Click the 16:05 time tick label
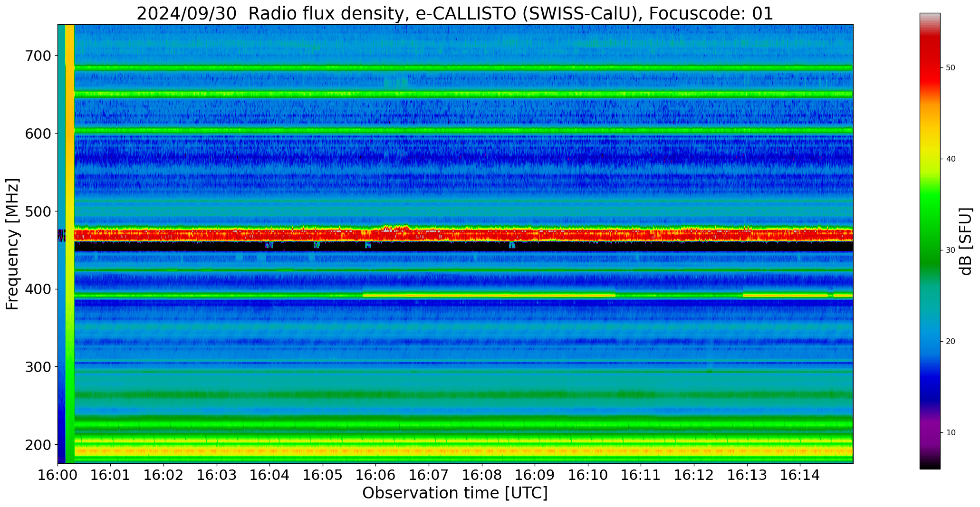980x507 pixels. 323,475
